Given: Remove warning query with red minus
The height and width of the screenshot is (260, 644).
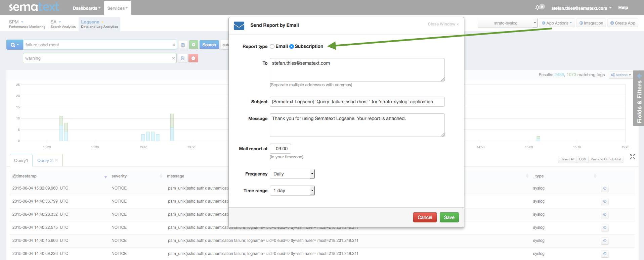Looking at the screenshot, I should click(193, 58).
